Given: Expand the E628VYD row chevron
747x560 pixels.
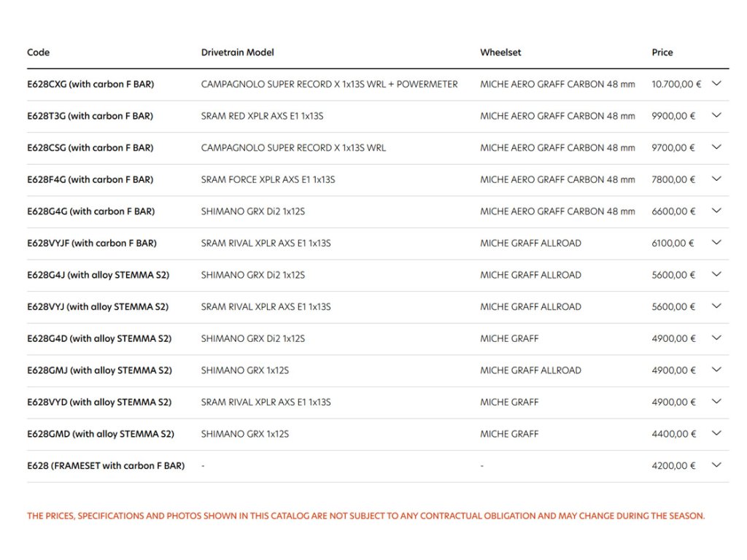Looking at the screenshot, I should click(716, 402).
